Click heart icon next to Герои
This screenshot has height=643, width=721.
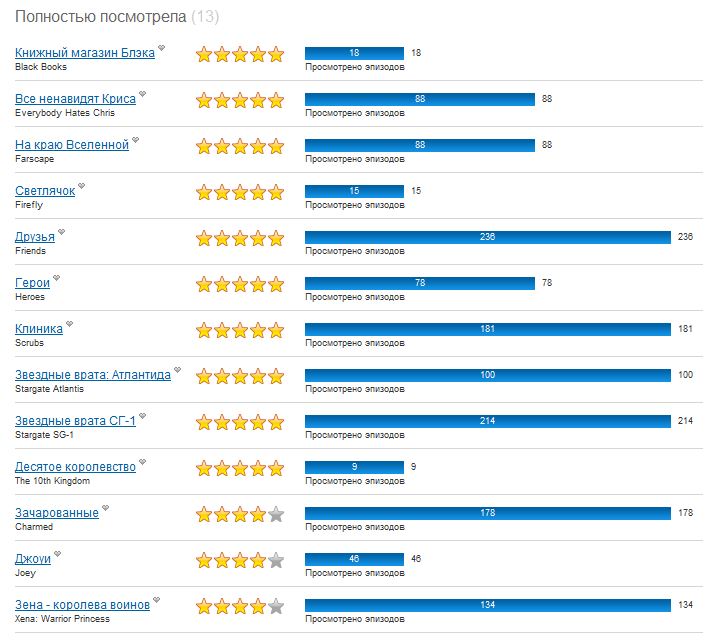57,278
